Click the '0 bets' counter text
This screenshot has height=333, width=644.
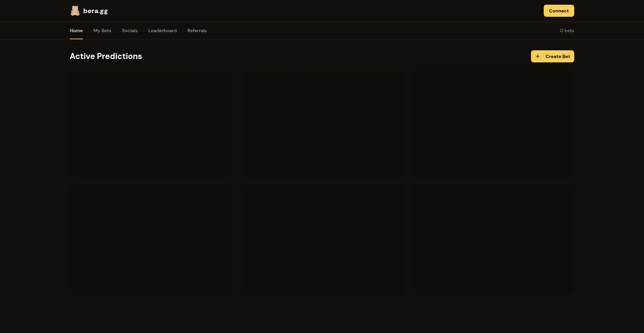[567, 31]
